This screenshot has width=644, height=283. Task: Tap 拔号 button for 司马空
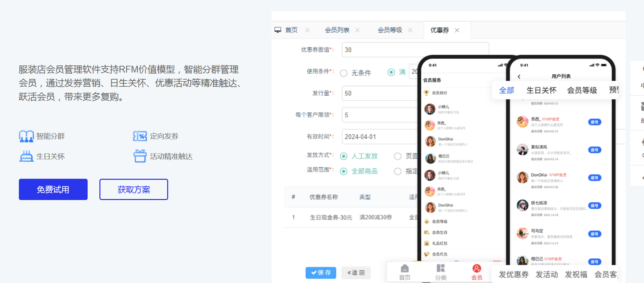595,234
